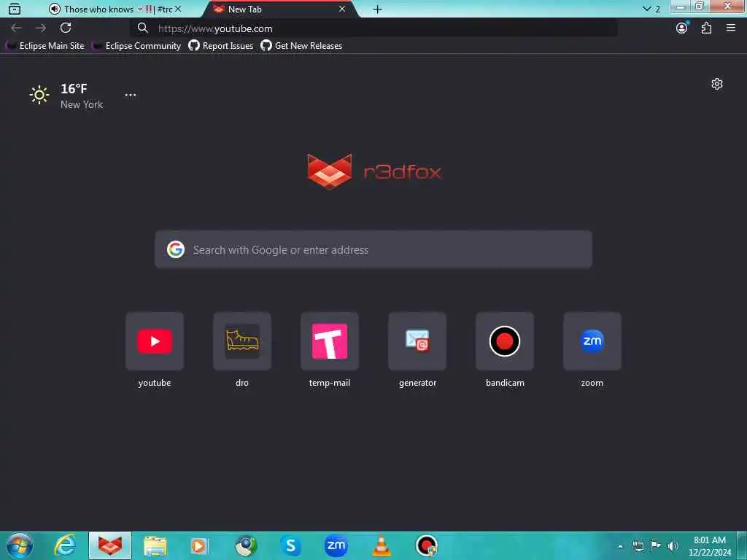
Task: Open Windows Media Player from taskbar
Action: click(200, 546)
